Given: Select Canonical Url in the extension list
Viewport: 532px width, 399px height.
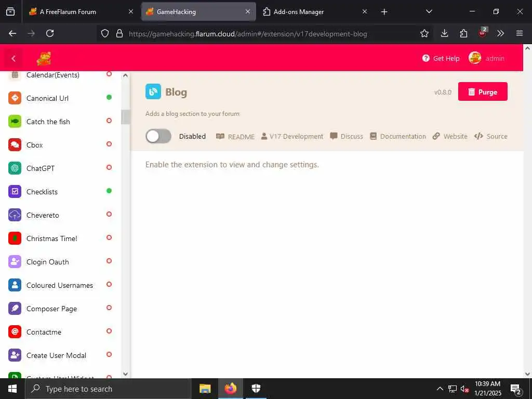Looking at the screenshot, I should (x=60, y=98).
